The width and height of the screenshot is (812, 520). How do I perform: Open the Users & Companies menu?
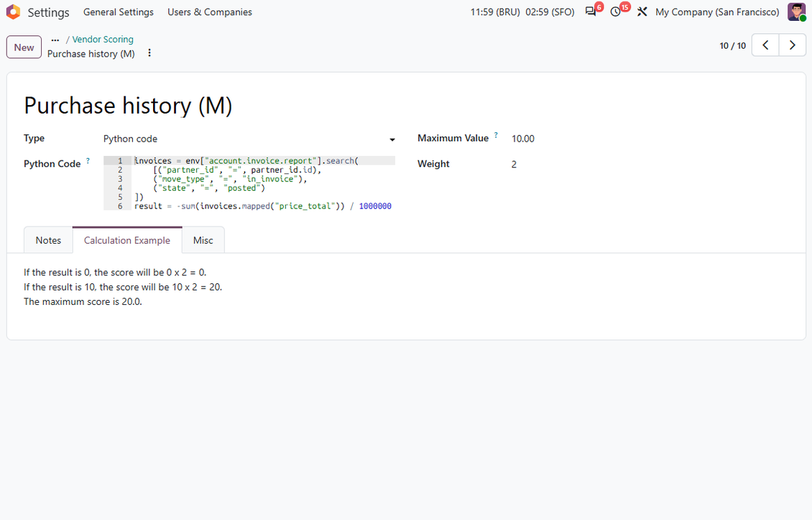[210, 12]
